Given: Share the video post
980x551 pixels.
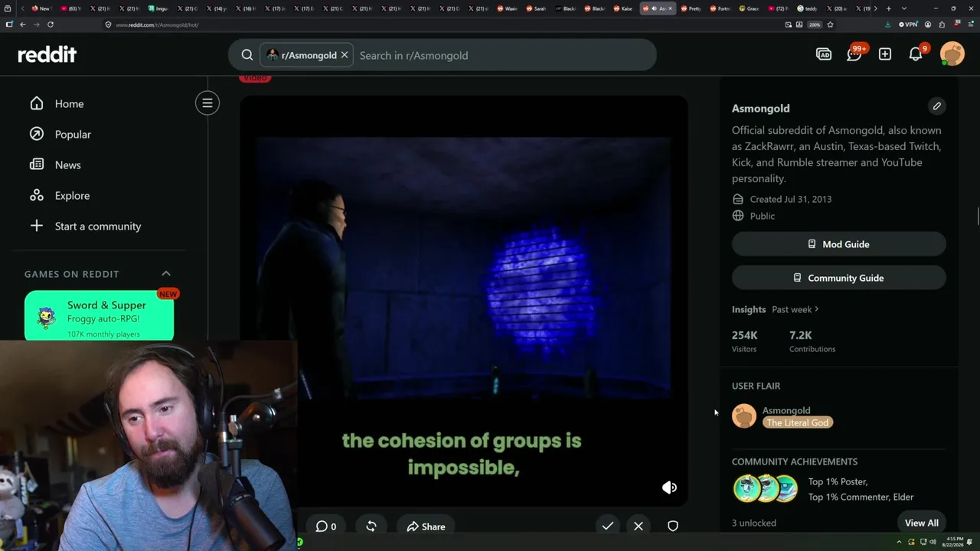Looking at the screenshot, I should [426, 527].
